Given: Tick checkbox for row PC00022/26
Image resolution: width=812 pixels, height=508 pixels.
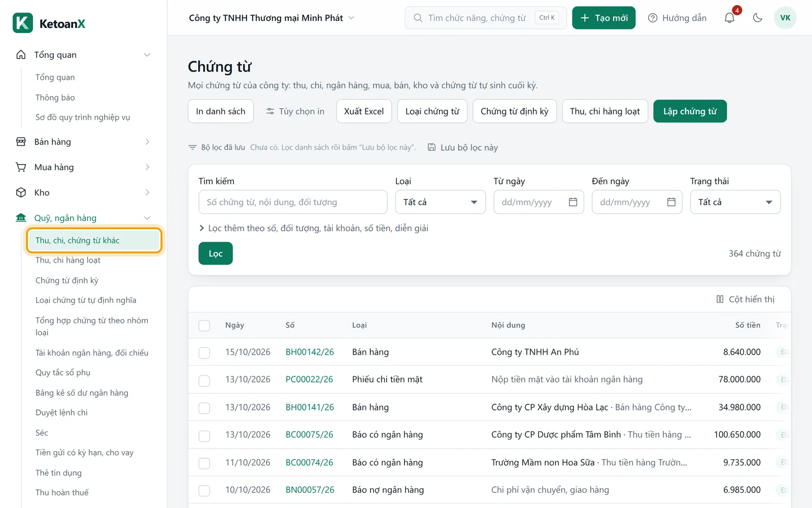Looking at the screenshot, I should [x=204, y=380].
